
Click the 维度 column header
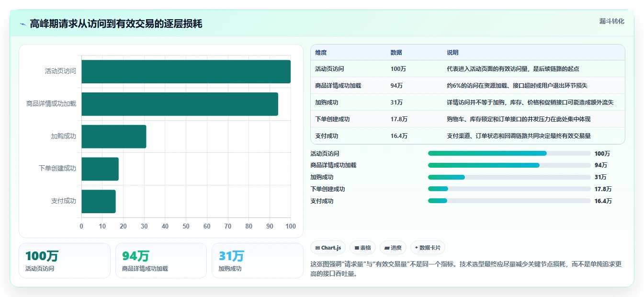321,52
